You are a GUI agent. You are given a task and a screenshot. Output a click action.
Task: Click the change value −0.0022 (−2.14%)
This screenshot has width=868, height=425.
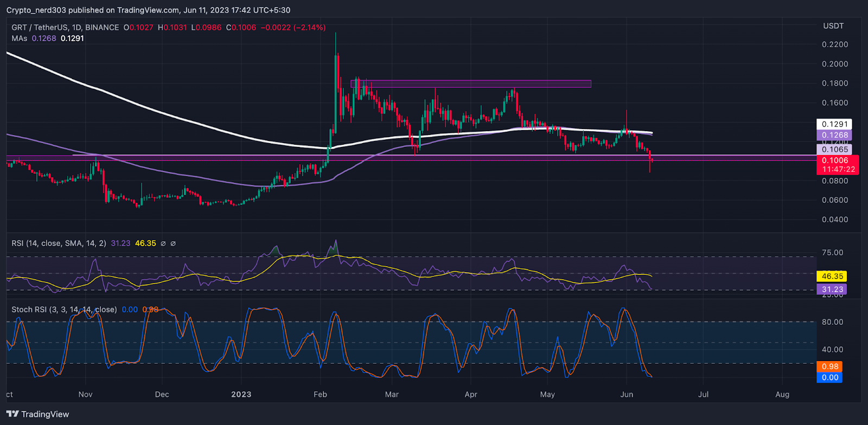293,27
